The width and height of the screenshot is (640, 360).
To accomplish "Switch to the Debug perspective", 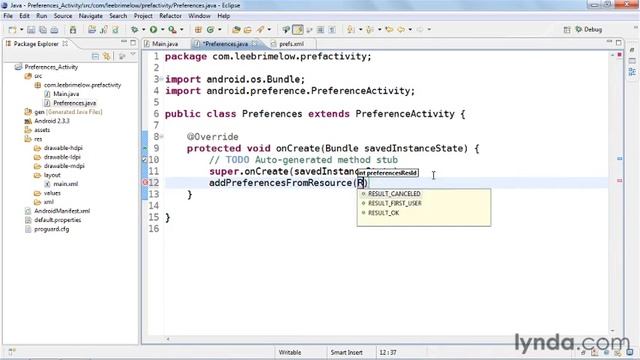I will point(589,30).
